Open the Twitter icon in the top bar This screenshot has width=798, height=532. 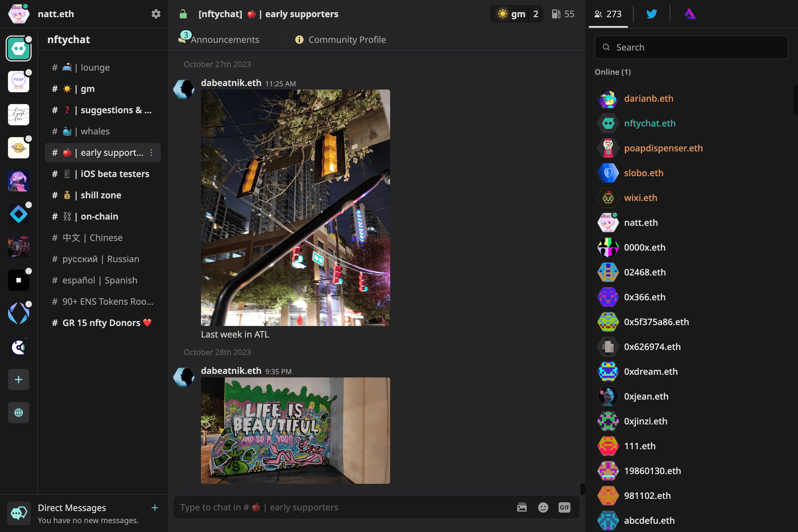[x=651, y=14]
